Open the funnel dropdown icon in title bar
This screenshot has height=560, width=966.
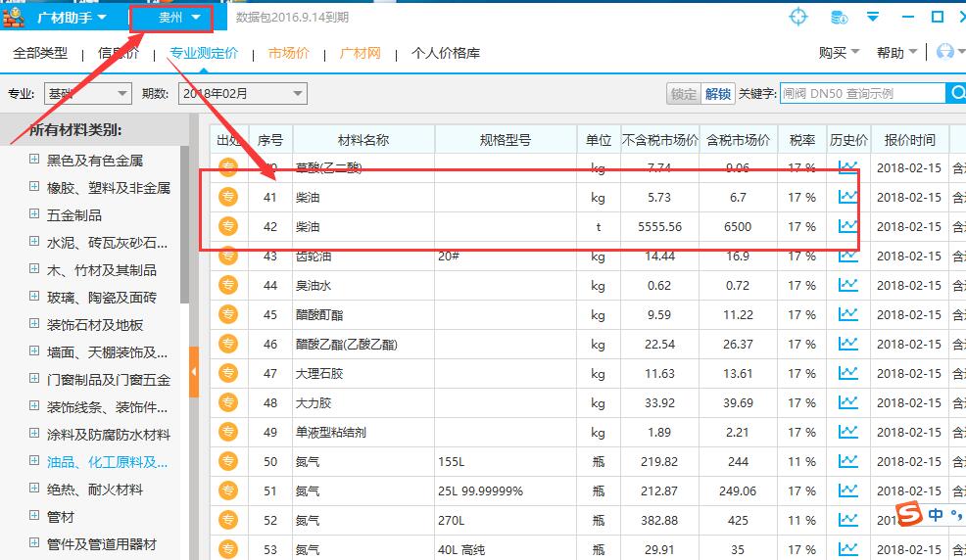click(873, 17)
